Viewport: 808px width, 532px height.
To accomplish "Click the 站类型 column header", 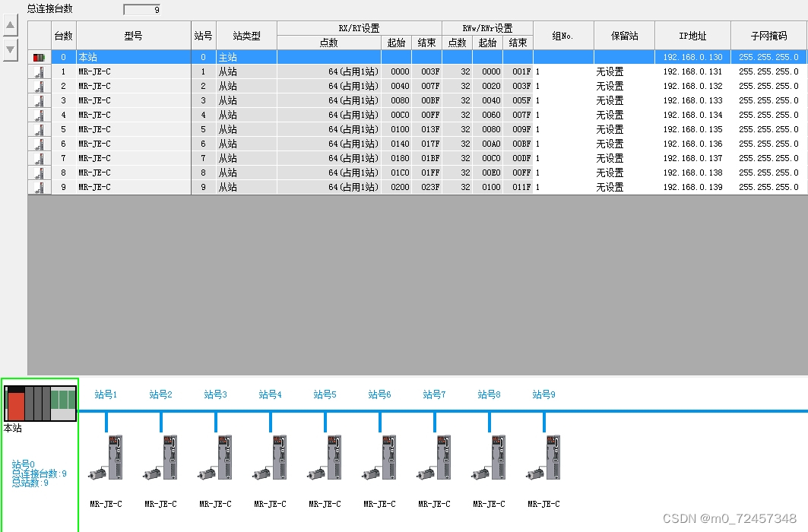I will pyautogui.click(x=247, y=36).
